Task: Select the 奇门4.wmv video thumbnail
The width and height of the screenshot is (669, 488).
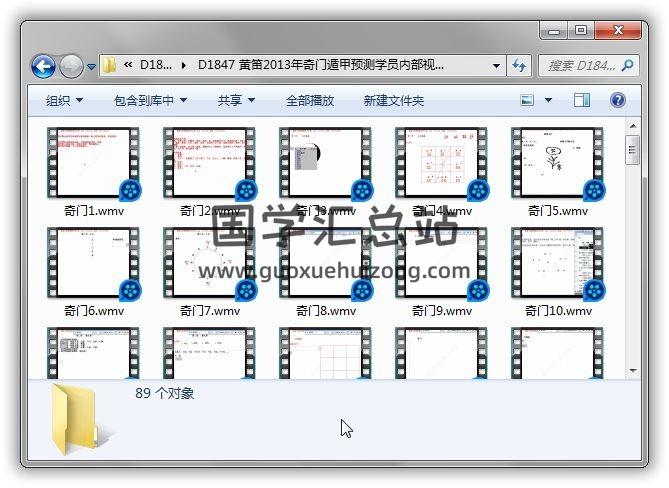Action: (x=442, y=163)
